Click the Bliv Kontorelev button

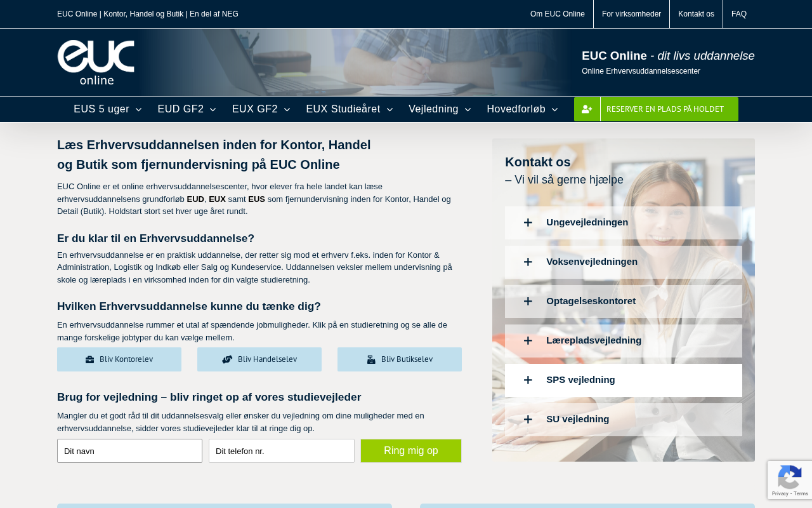119,359
